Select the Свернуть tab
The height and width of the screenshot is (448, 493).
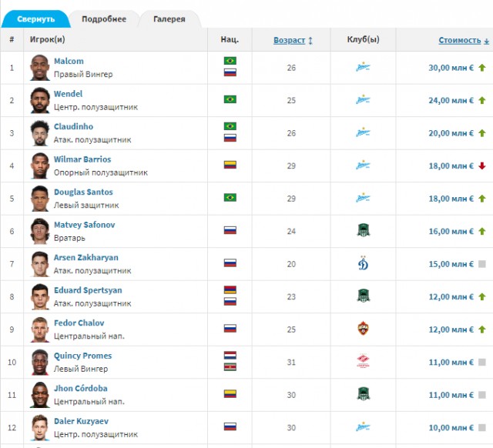click(x=36, y=19)
